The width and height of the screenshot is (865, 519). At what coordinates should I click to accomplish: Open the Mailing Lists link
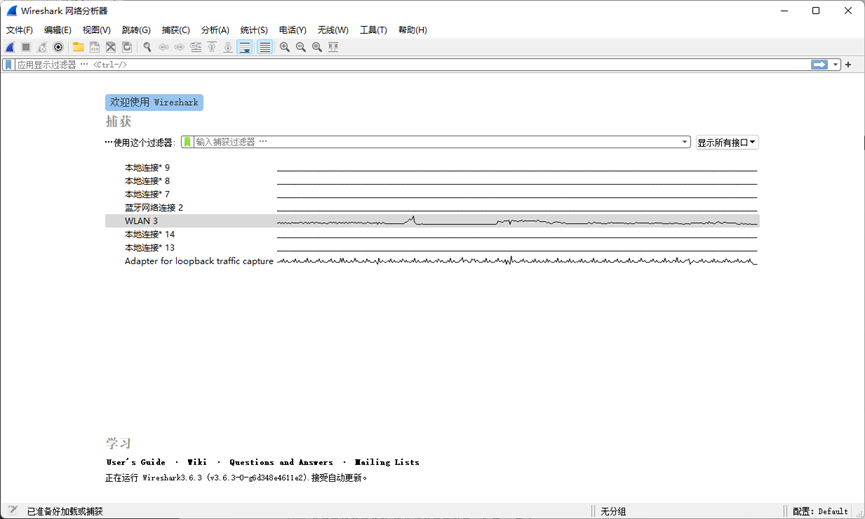pos(387,462)
